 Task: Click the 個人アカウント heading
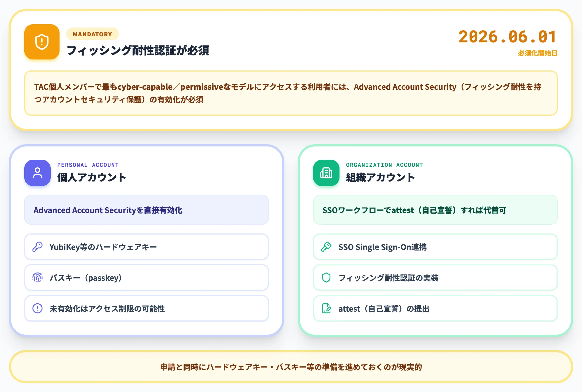91,178
